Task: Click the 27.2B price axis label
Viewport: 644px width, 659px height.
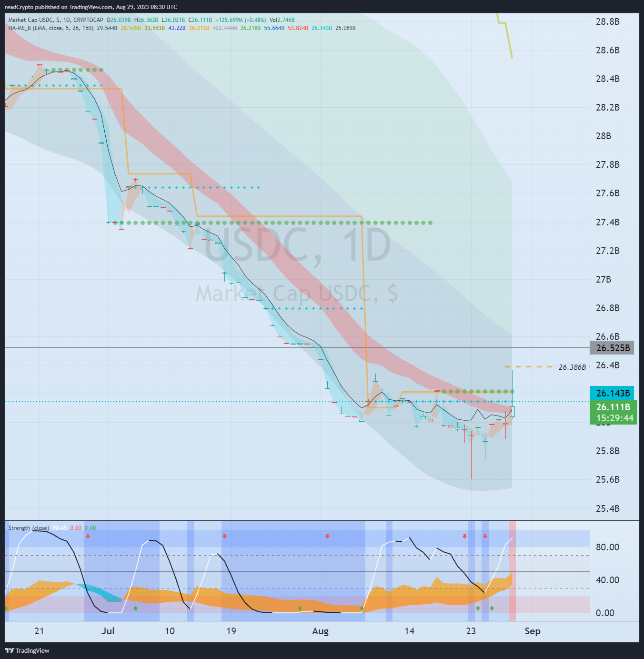Action: [x=608, y=251]
